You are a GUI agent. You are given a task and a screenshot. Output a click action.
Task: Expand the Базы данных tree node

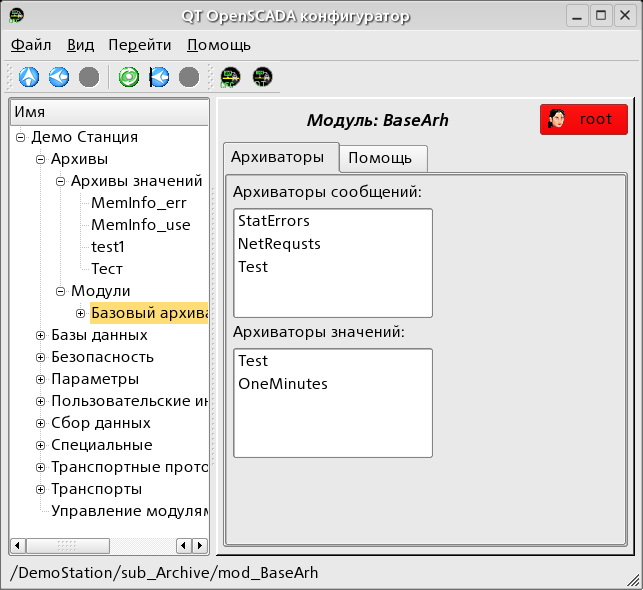coord(41,336)
